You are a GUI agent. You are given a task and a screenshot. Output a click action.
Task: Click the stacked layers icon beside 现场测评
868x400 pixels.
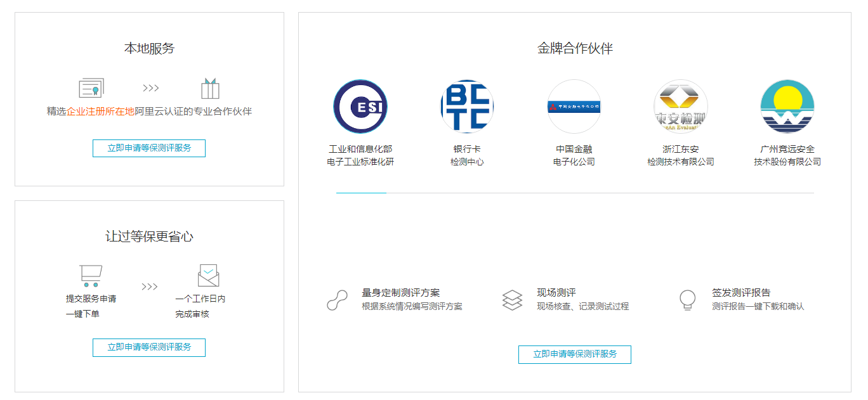click(512, 300)
